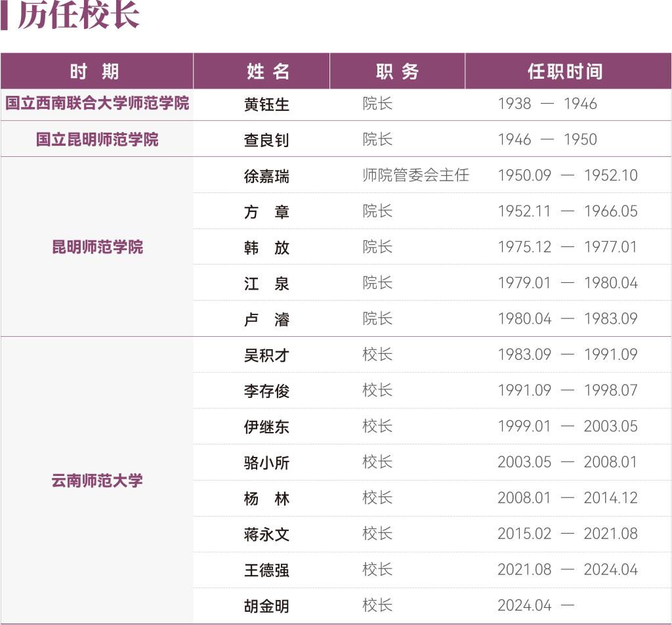Click the 国立西南联合大学师范学院 period cell
Viewport: 672px width, 625px height.
97,103
